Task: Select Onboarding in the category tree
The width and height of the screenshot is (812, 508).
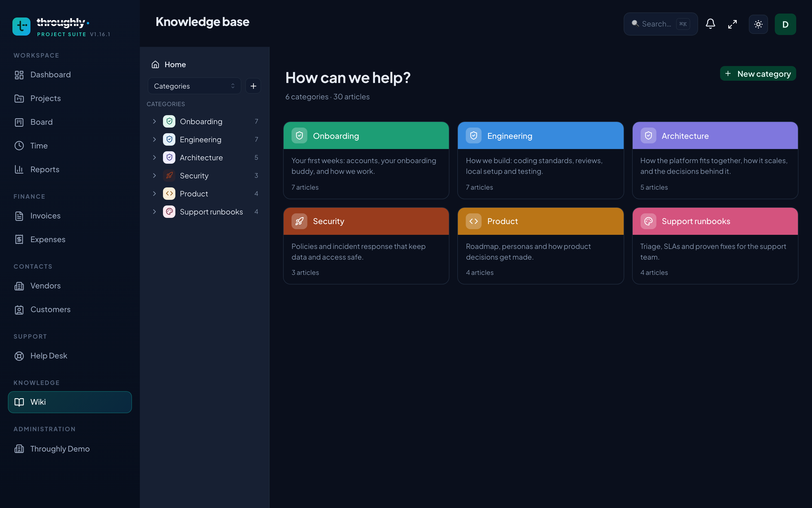Action: pyautogui.click(x=204, y=121)
